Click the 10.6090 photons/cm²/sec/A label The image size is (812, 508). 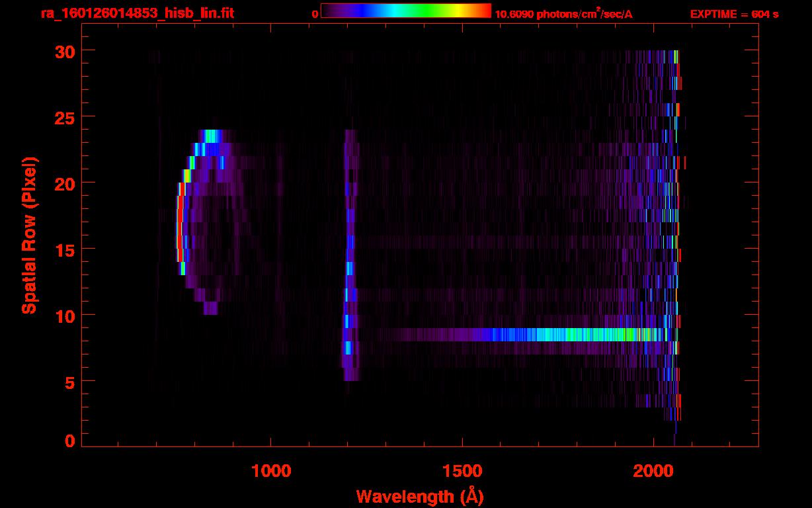(x=563, y=14)
